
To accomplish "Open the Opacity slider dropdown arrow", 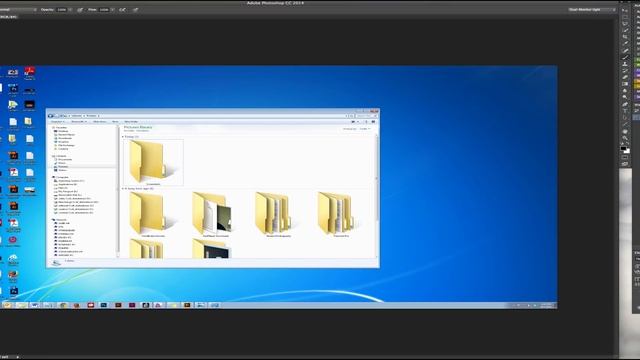I will 70,9.
